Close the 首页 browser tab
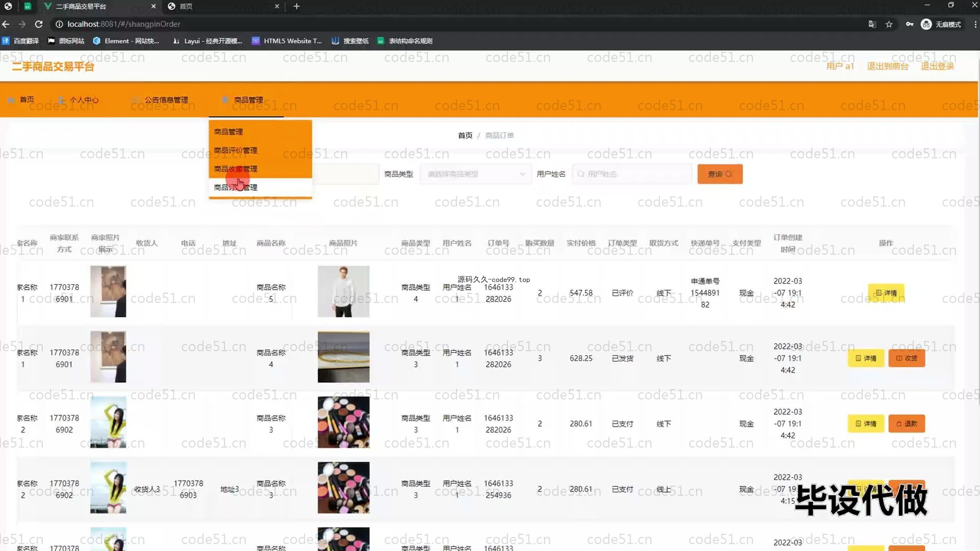The image size is (980, 551). pos(277,6)
